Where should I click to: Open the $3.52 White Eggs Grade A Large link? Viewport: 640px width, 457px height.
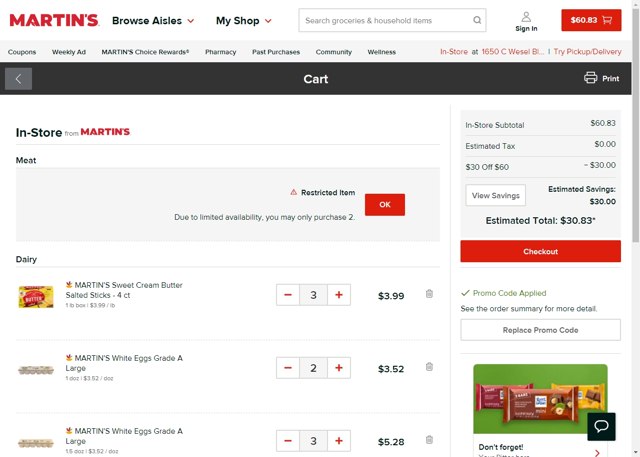(x=124, y=363)
